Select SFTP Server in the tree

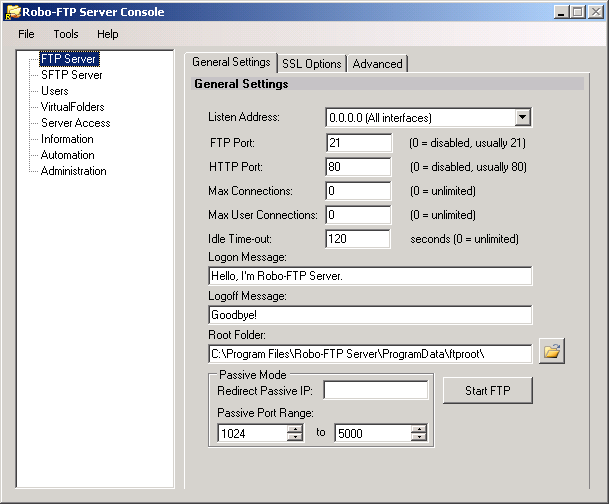[71, 75]
